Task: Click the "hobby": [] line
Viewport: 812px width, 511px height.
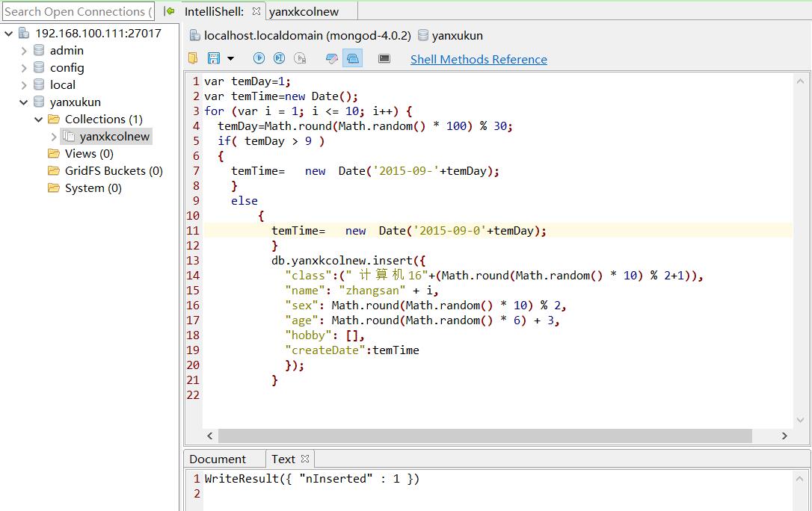Action: (325, 335)
